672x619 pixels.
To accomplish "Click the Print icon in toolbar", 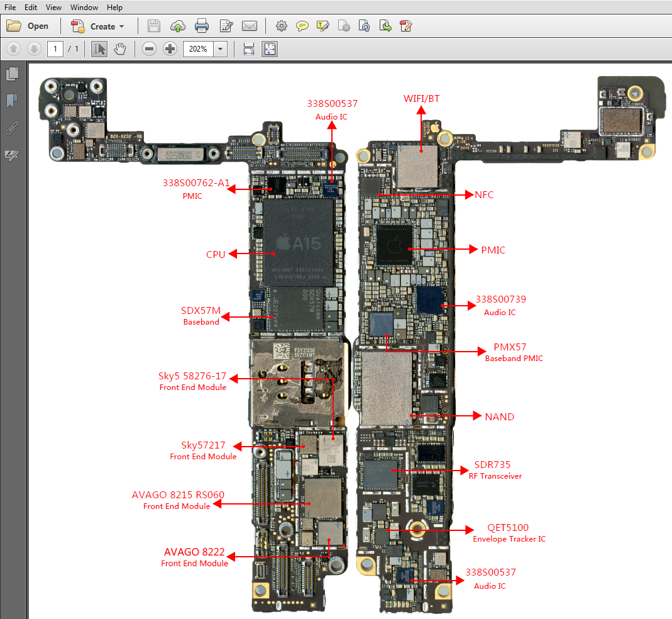I will click(202, 26).
